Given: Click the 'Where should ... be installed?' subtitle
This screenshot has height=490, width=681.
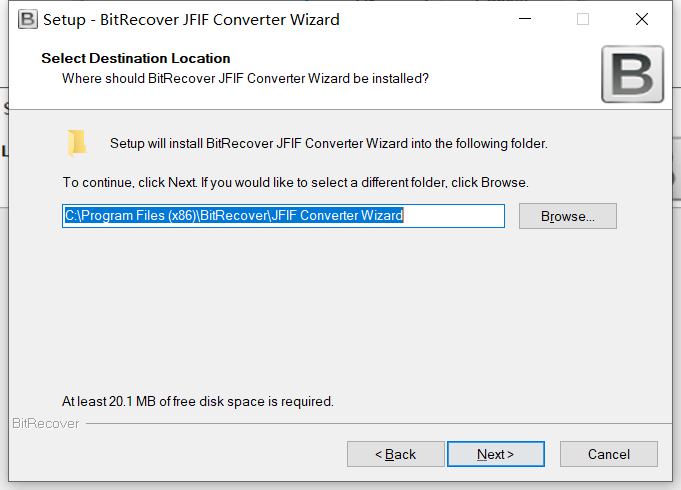Looking at the screenshot, I should coord(245,79).
